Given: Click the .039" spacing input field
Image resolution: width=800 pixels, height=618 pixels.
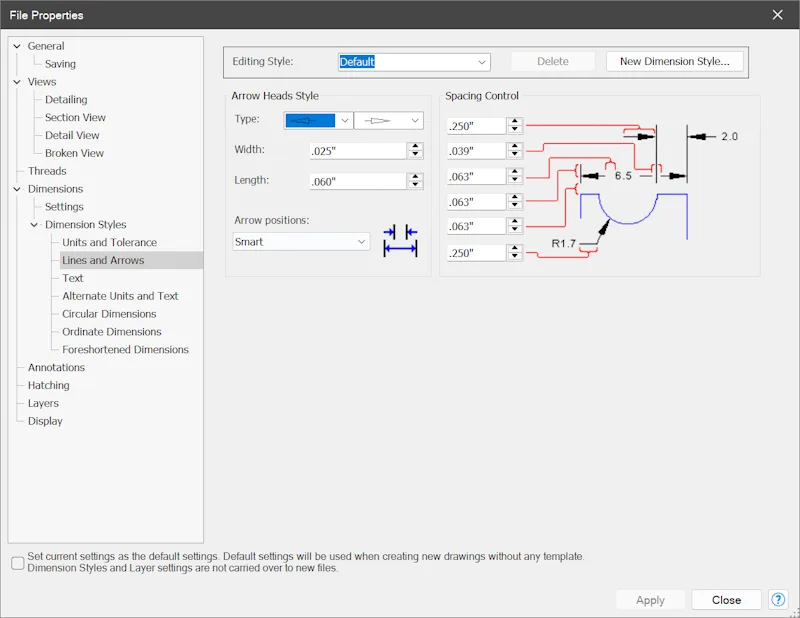Looking at the screenshot, I should [477, 151].
